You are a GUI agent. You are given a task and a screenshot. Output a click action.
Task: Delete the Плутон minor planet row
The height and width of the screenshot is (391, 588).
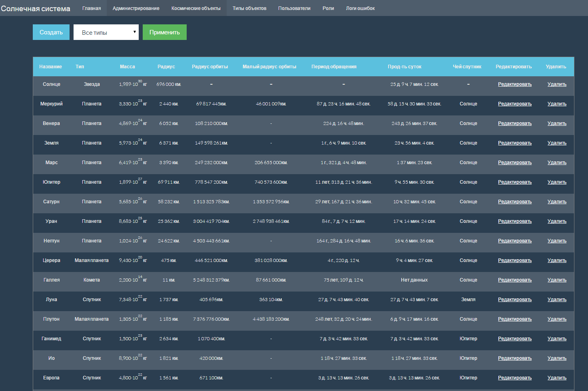[x=557, y=319]
